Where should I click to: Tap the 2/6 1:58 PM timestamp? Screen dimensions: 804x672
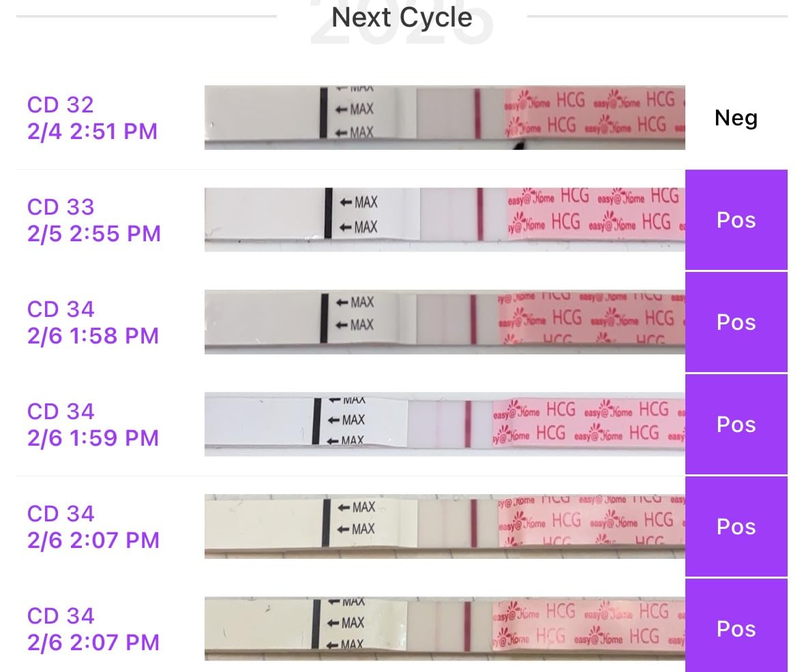click(x=93, y=335)
